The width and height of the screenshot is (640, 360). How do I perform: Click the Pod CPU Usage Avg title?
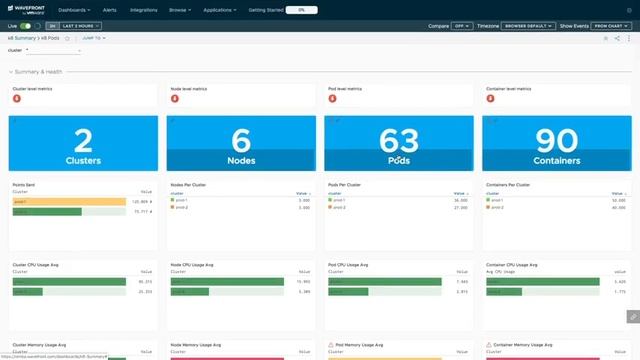[x=348, y=265]
